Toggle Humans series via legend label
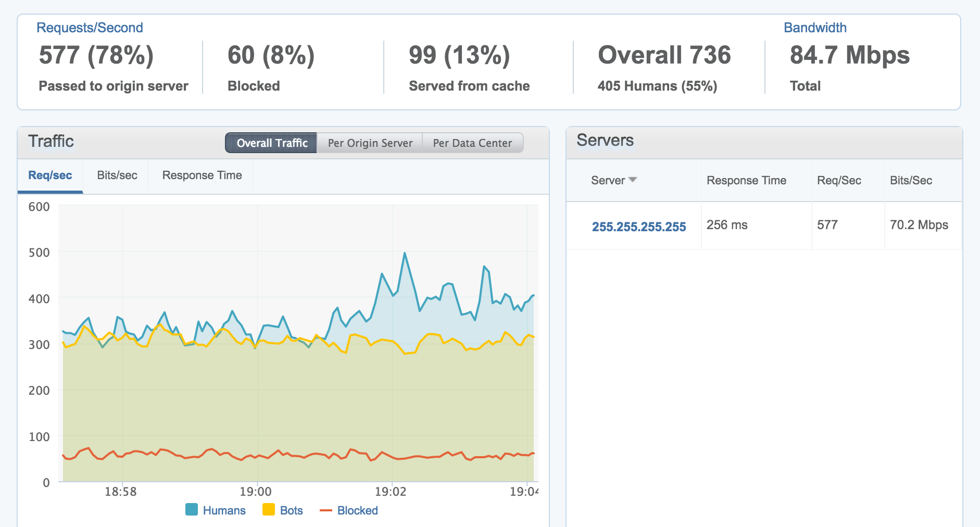The height and width of the screenshot is (527, 980). pos(224,510)
